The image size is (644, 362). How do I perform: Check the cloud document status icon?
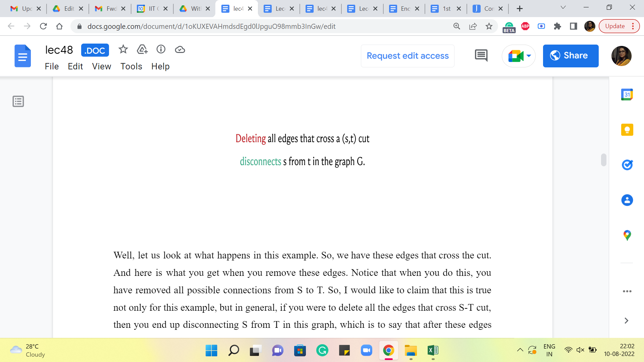180,50
